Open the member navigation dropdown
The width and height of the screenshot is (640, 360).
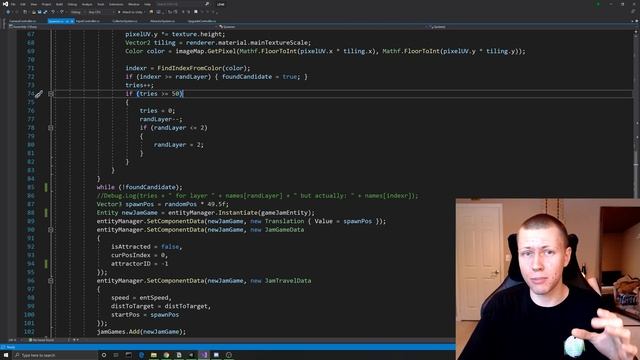[x=531, y=27]
